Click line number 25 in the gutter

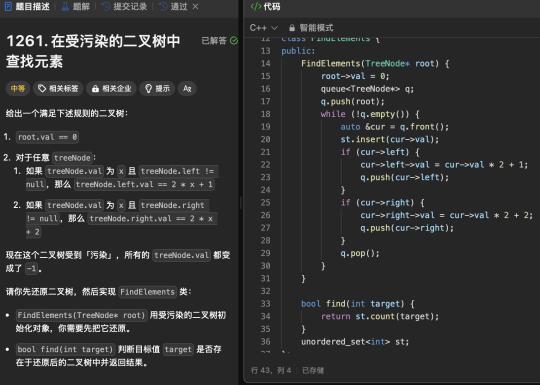[x=265, y=202]
